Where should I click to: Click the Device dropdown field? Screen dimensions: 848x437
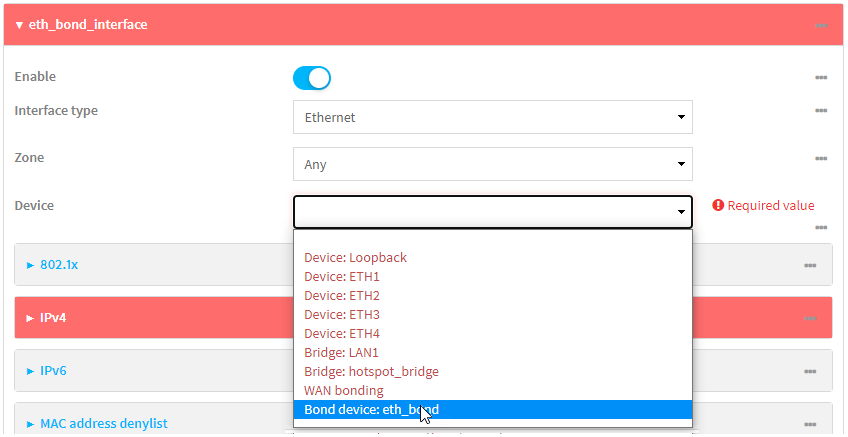tap(492, 212)
